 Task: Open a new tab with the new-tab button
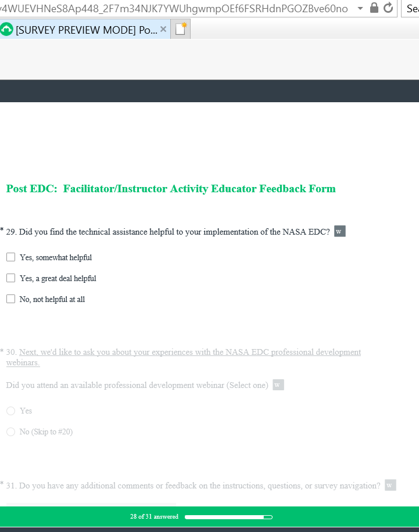182,29
